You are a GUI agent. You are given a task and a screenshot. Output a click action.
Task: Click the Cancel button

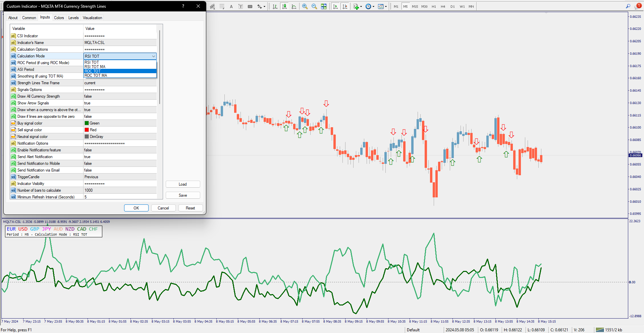pyautogui.click(x=163, y=208)
